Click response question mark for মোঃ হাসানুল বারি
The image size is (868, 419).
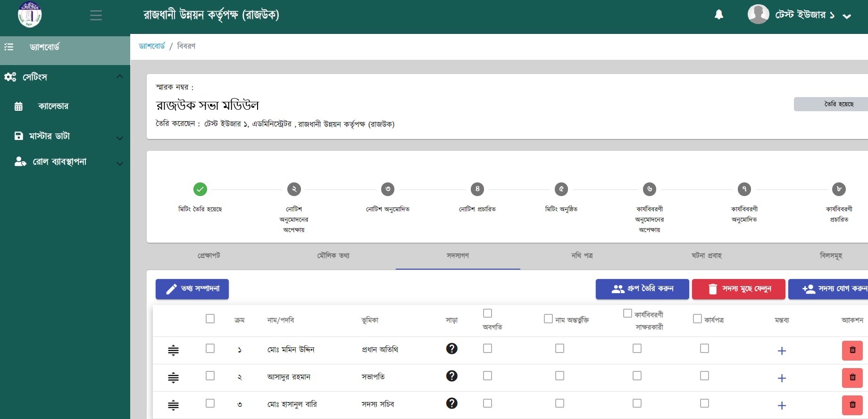[x=452, y=403]
